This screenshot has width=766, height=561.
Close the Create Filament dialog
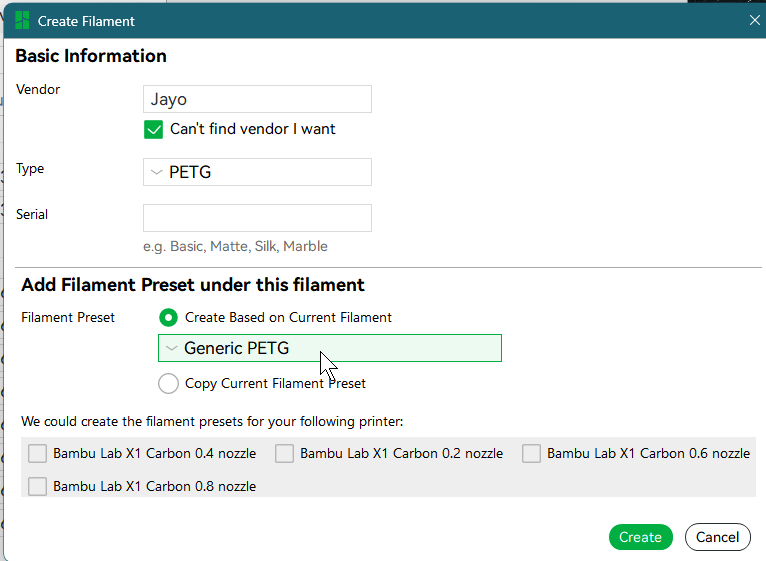(754, 21)
